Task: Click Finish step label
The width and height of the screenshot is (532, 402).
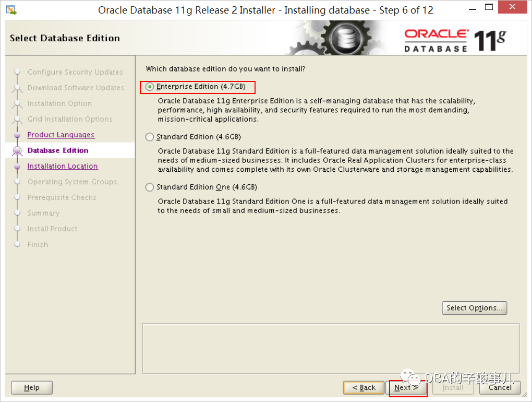Action: pos(38,244)
